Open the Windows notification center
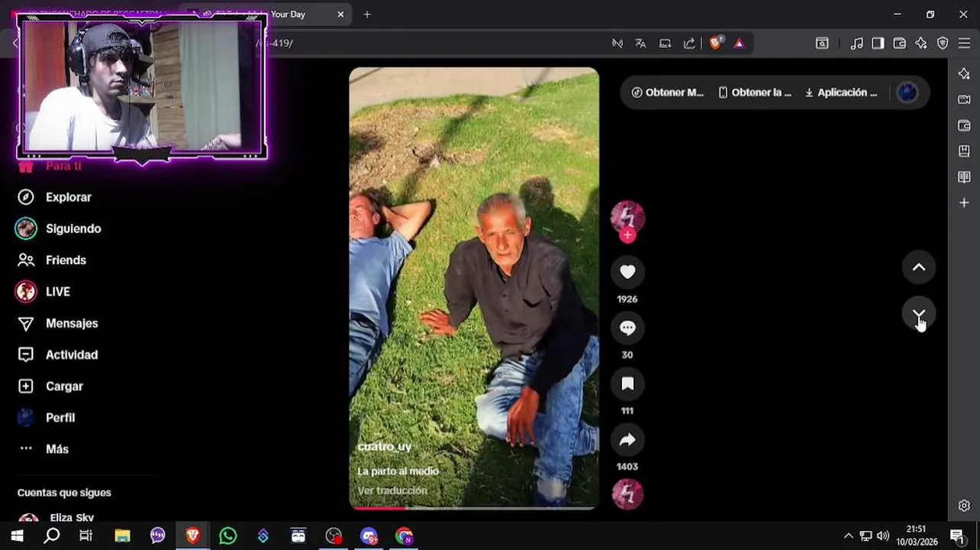This screenshot has width=980, height=550. click(956, 536)
